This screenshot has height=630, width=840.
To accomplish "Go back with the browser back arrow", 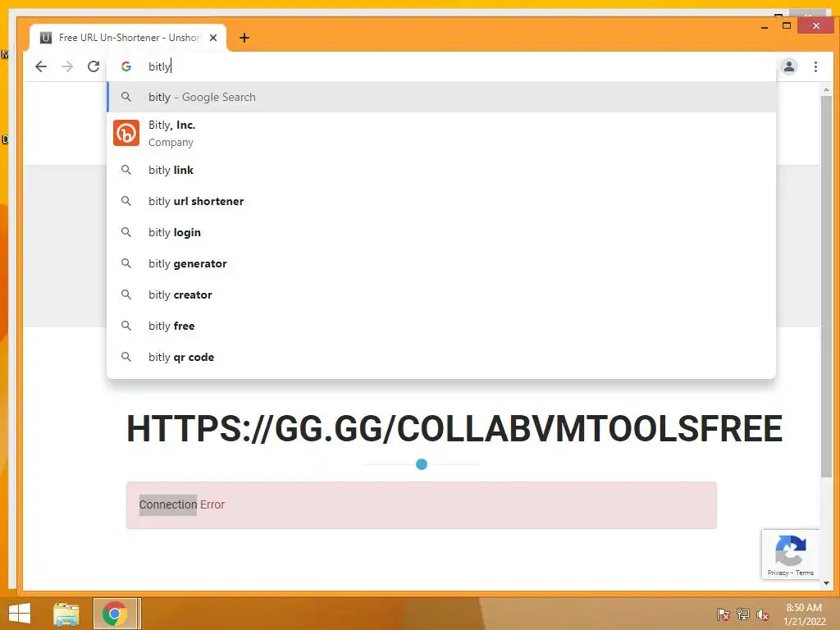I will tap(41, 66).
